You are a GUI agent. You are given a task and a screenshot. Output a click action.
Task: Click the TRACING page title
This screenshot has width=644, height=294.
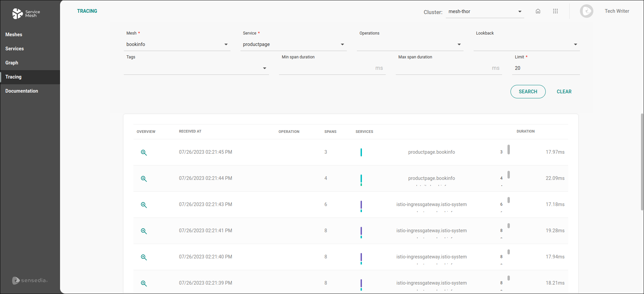(87, 11)
